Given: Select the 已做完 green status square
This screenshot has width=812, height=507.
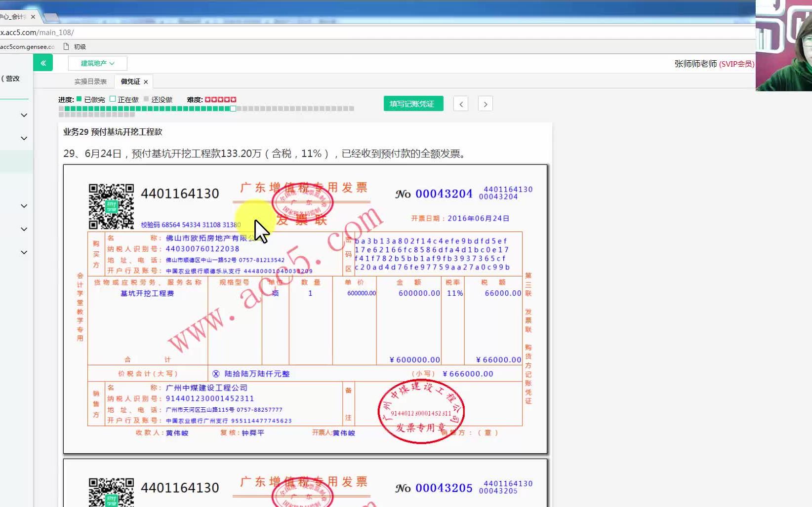Looking at the screenshot, I should point(78,99).
